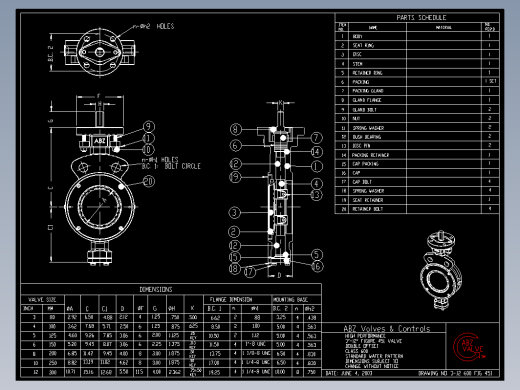
Task: Select the SEAT RETAINER part name
Action: click(368, 200)
